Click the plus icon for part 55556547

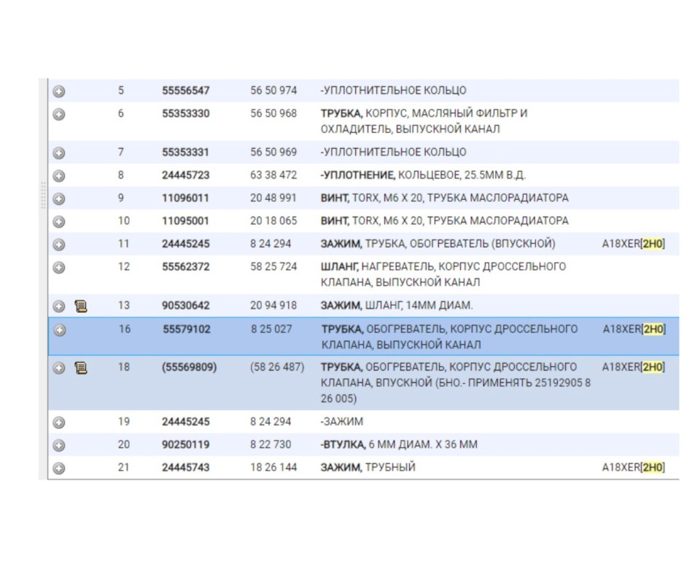(59, 91)
